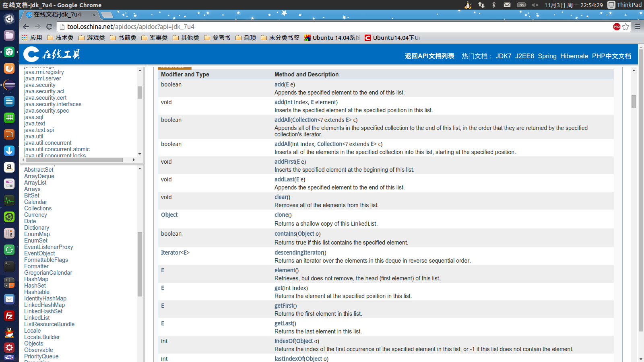Open the Ubuntu 14.04系统 bookmark
The height and width of the screenshot is (362, 644).
(x=332, y=38)
